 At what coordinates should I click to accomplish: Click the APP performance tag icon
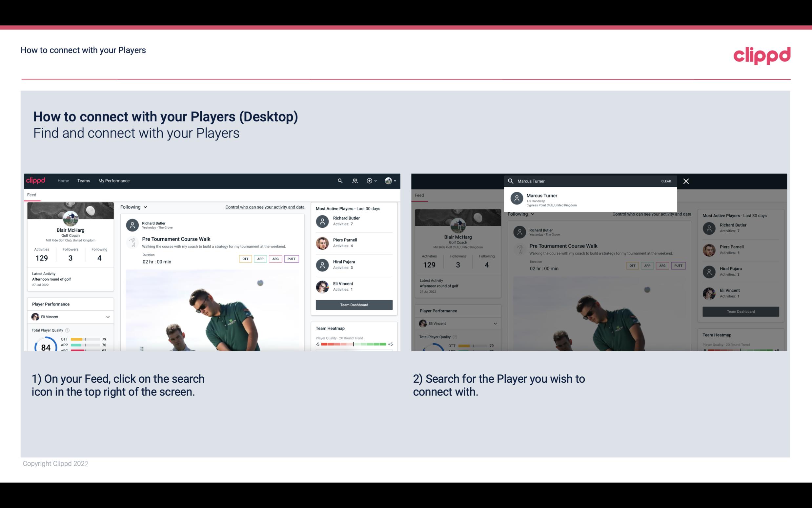(x=260, y=259)
